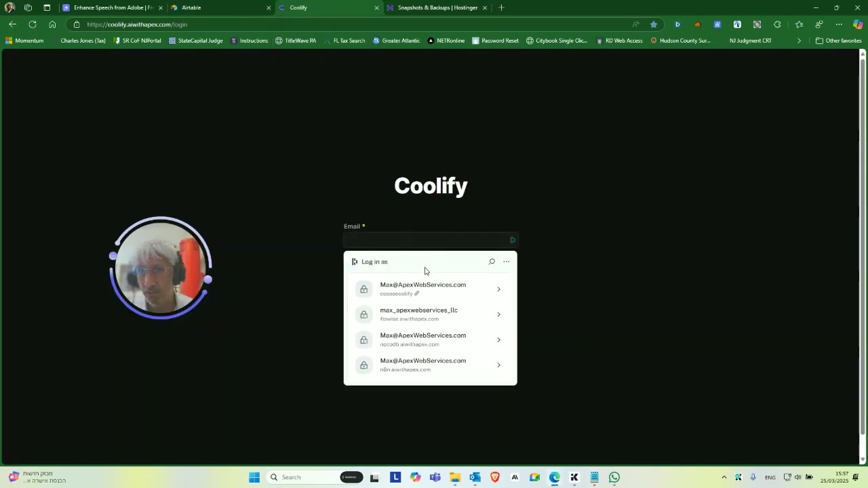Open the Other favorites folder

[838, 41]
